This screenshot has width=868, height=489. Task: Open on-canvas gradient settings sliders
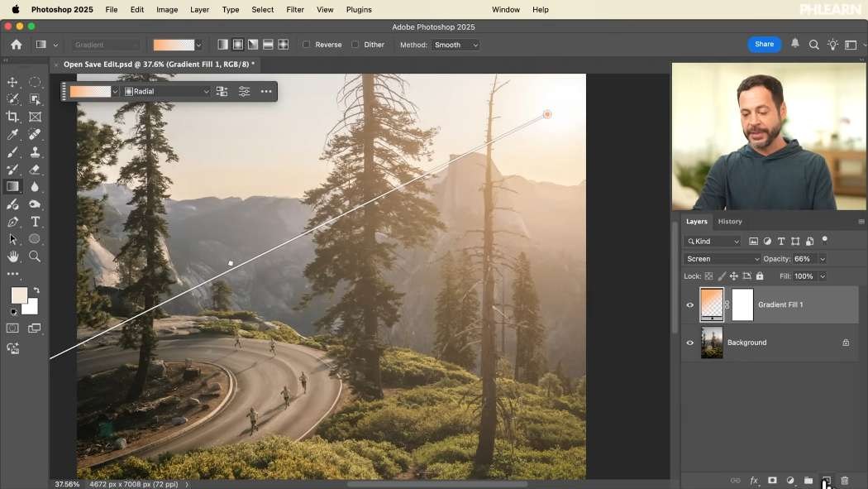(x=244, y=91)
